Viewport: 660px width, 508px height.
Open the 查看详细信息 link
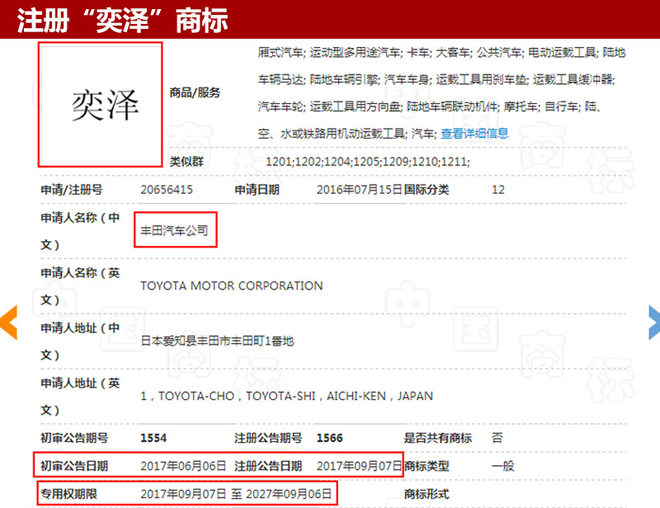(474, 133)
